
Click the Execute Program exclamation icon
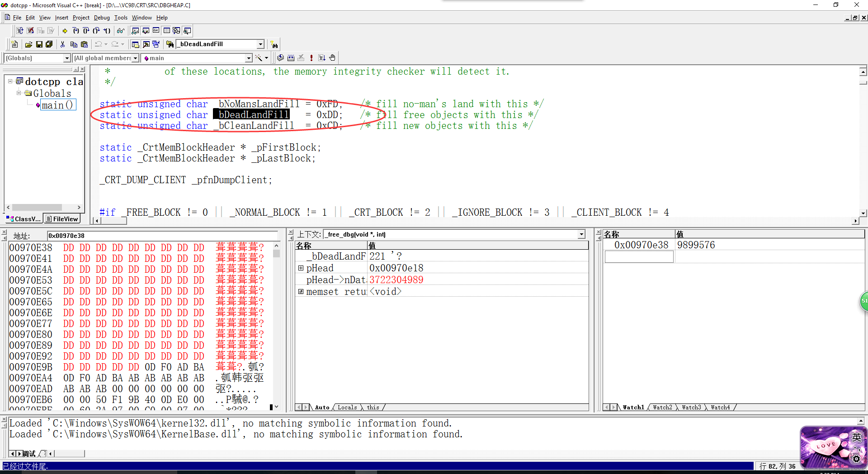click(x=311, y=58)
